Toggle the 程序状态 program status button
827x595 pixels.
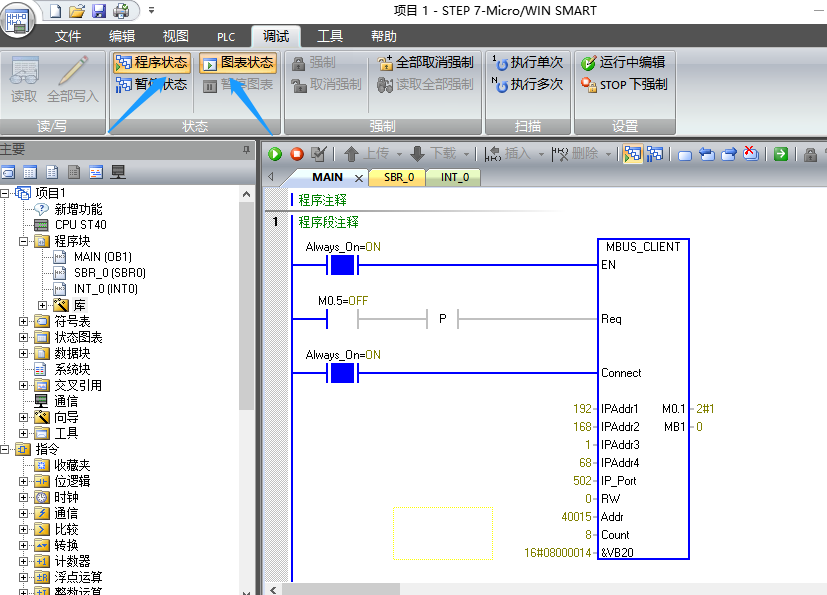click(151, 62)
